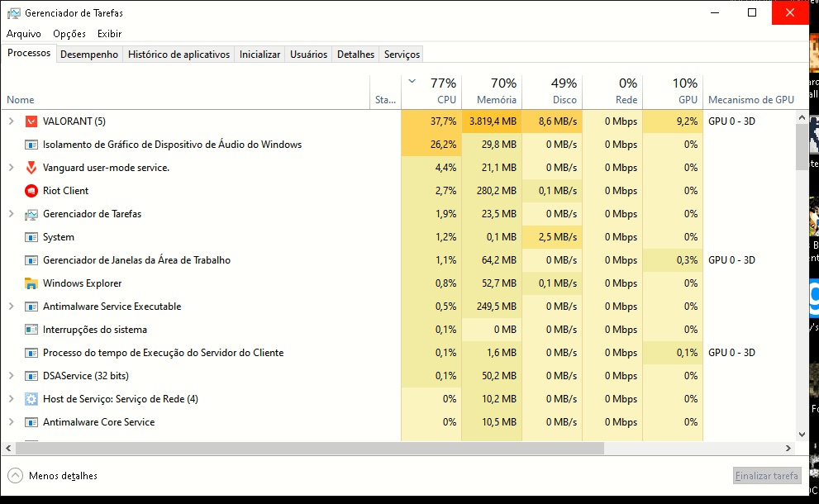Expand Host de Serviço: Serviço de Rede
This screenshot has height=504, width=819.
(11, 398)
